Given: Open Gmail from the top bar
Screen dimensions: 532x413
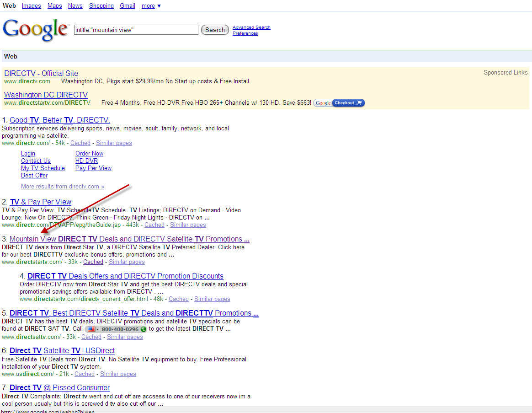Looking at the screenshot, I should click(128, 6).
